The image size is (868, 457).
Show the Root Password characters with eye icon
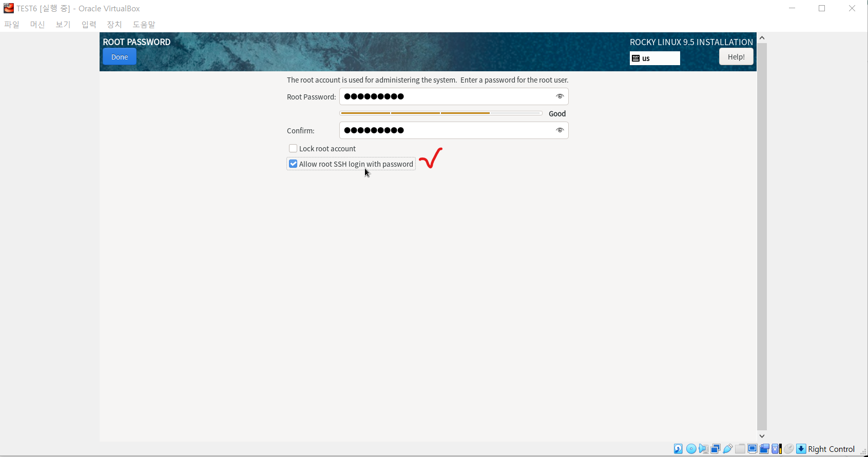(x=560, y=96)
